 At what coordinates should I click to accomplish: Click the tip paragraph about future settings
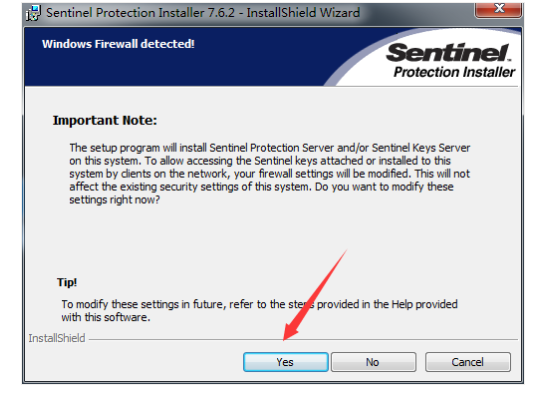pos(259,311)
